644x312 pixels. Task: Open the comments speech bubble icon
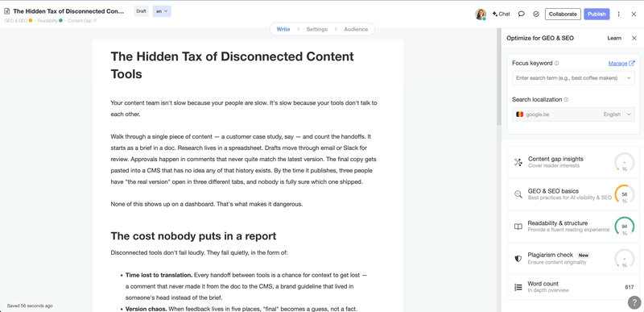coord(521,14)
